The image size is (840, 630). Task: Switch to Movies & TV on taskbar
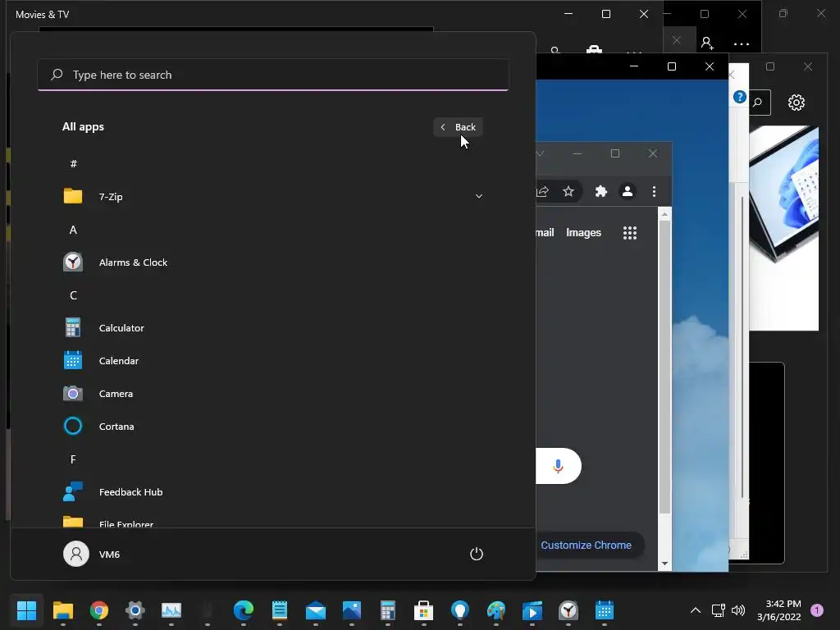click(532, 610)
